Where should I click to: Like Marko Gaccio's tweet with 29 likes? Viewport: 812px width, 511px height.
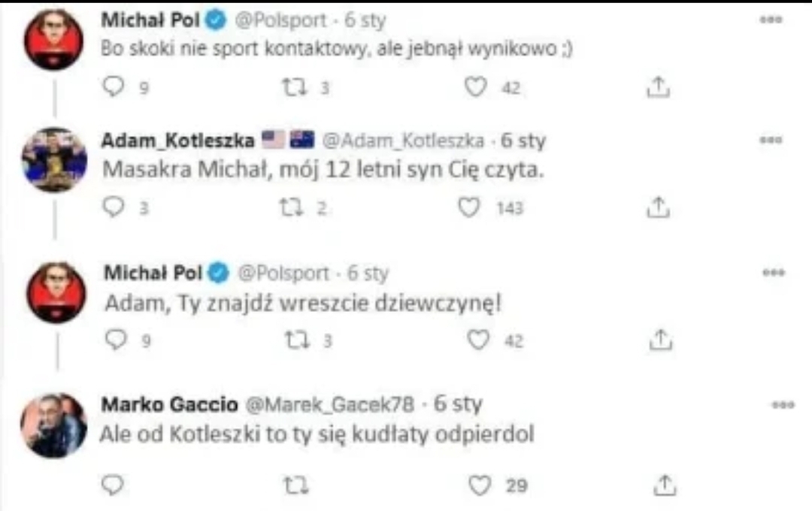pos(480,485)
